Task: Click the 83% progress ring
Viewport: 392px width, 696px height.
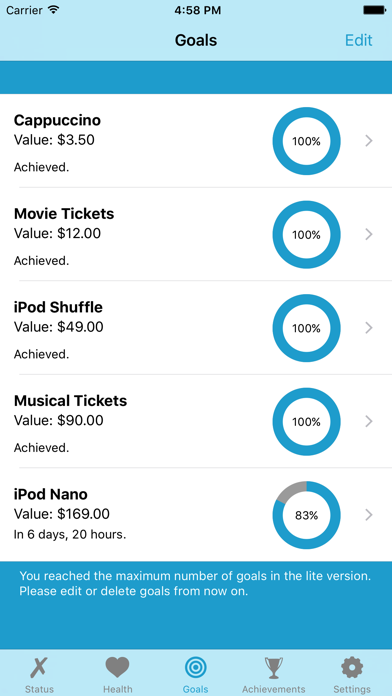Action: (306, 515)
